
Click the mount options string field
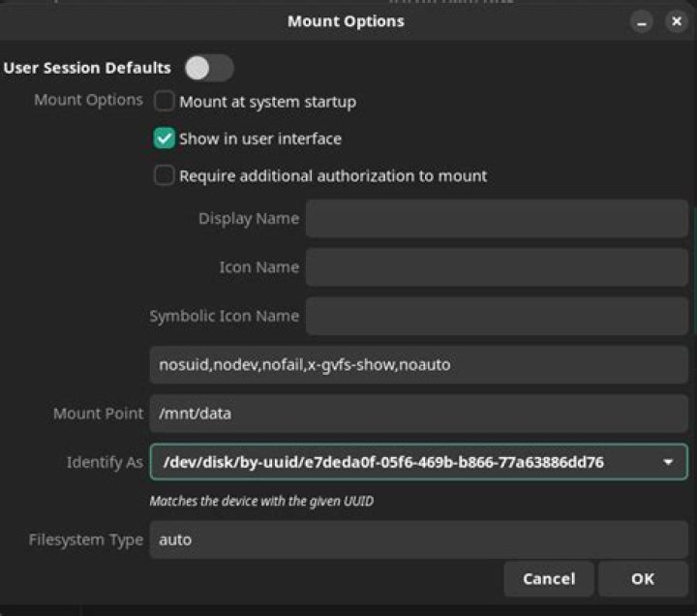[x=419, y=365]
